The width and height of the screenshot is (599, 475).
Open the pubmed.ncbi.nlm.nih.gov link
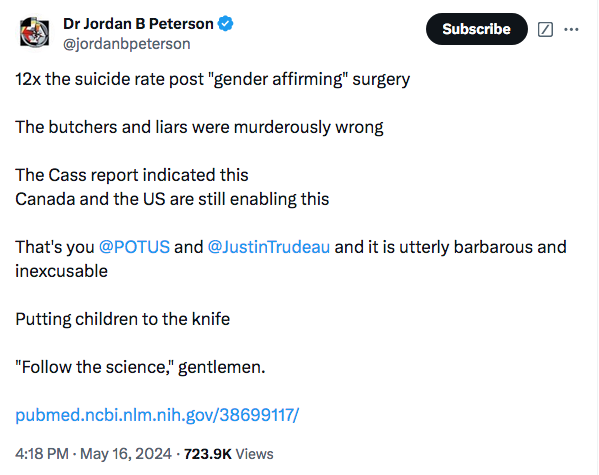tap(157, 415)
